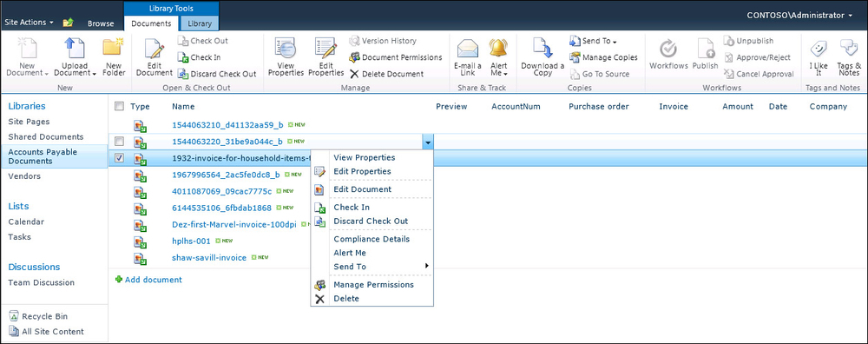Open the Shared Documents library
868x344 pixels.
coord(46,137)
